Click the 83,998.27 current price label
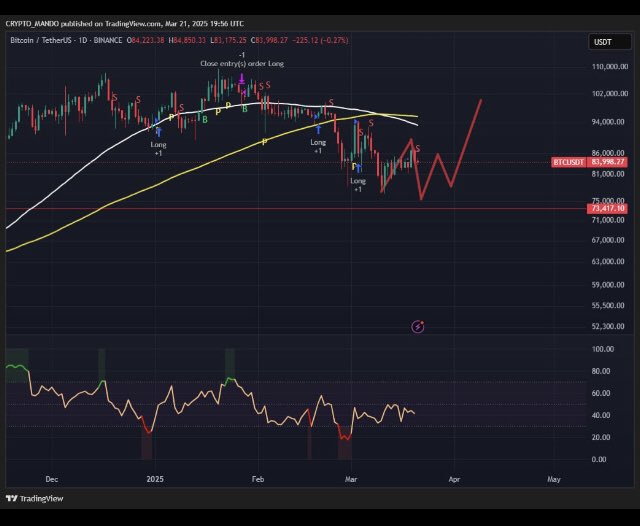The image size is (640, 526). click(x=608, y=162)
